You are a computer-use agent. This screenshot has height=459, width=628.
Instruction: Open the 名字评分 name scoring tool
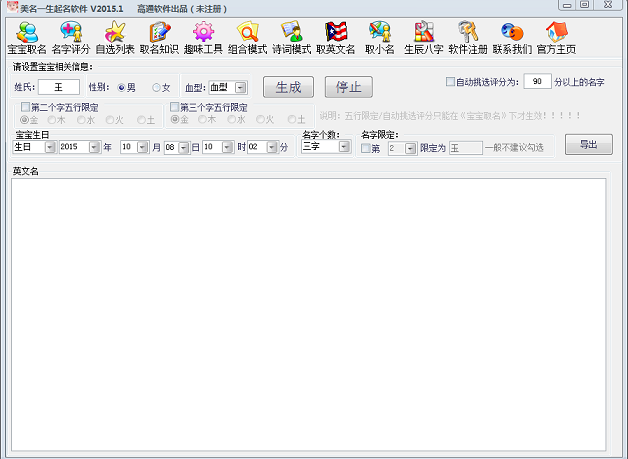(71, 38)
